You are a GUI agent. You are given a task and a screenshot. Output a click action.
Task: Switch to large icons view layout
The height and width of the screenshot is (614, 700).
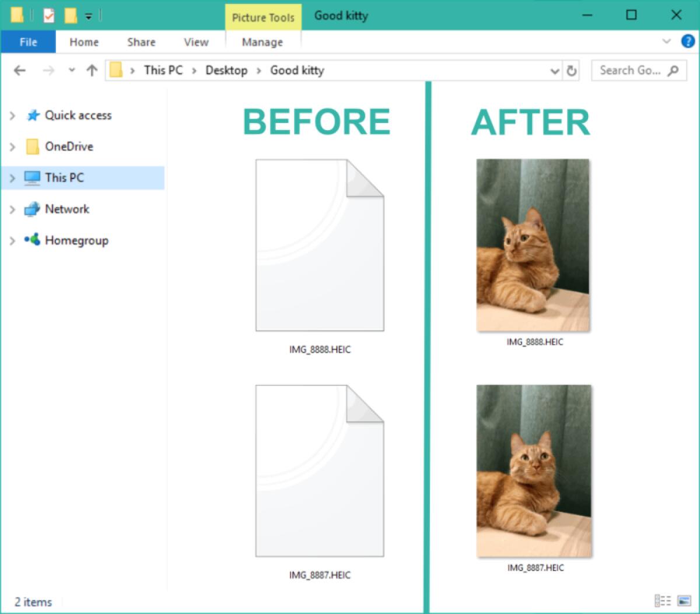(x=683, y=601)
